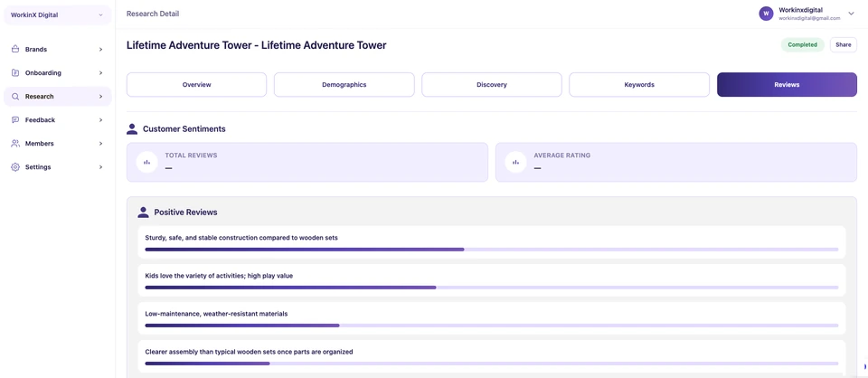Click the Research Detail page header
868x378 pixels.
(x=153, y=14)
